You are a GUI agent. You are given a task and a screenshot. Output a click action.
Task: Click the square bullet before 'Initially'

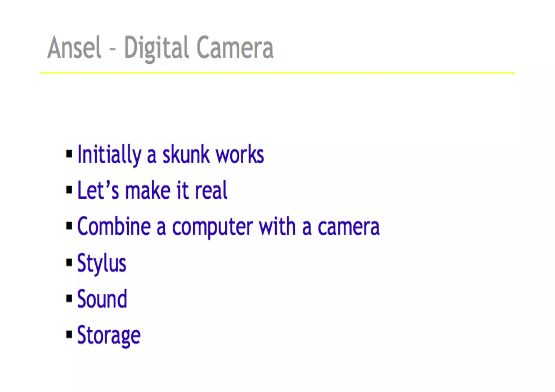click(x=69, y=154)
